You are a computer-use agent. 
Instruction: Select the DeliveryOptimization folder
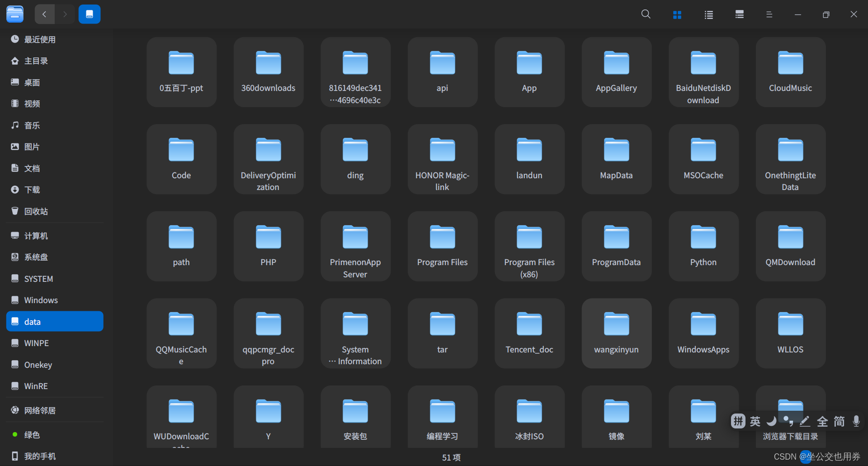[x=269, y=159]
